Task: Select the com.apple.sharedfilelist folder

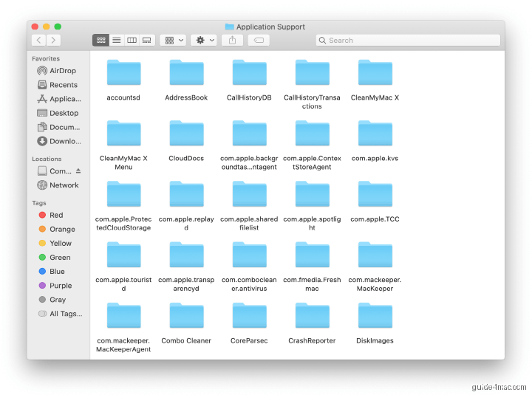Action: 249,194
